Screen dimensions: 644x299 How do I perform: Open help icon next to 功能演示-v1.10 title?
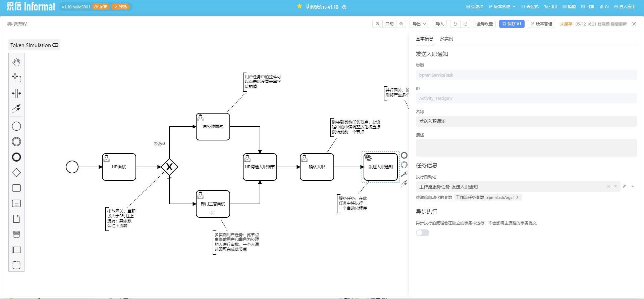click(344, 7)
